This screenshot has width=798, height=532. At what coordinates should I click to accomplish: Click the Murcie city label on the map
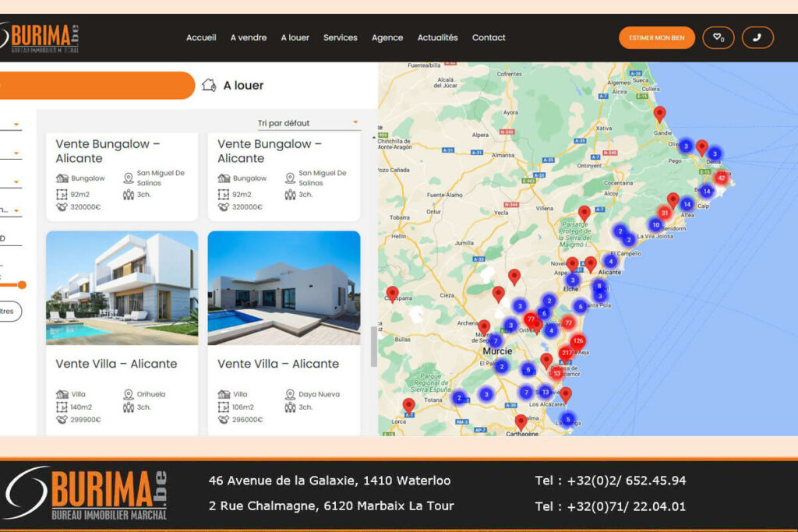tap(497, 351)
